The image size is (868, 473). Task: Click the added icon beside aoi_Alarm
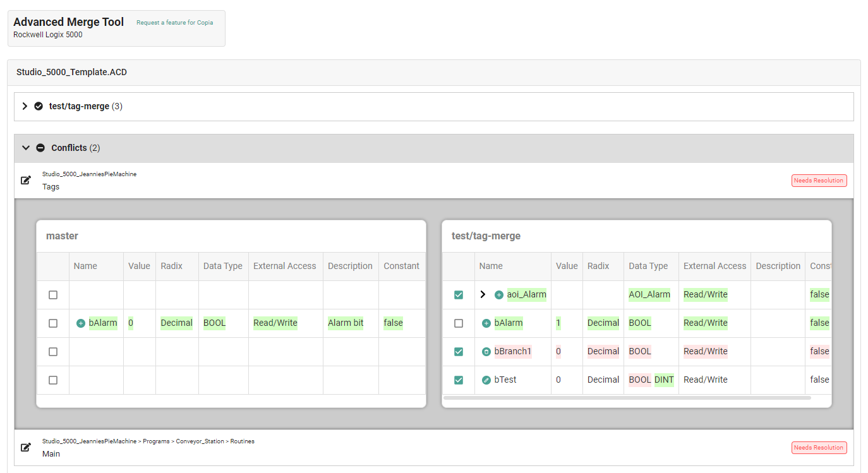pos(499,295)
